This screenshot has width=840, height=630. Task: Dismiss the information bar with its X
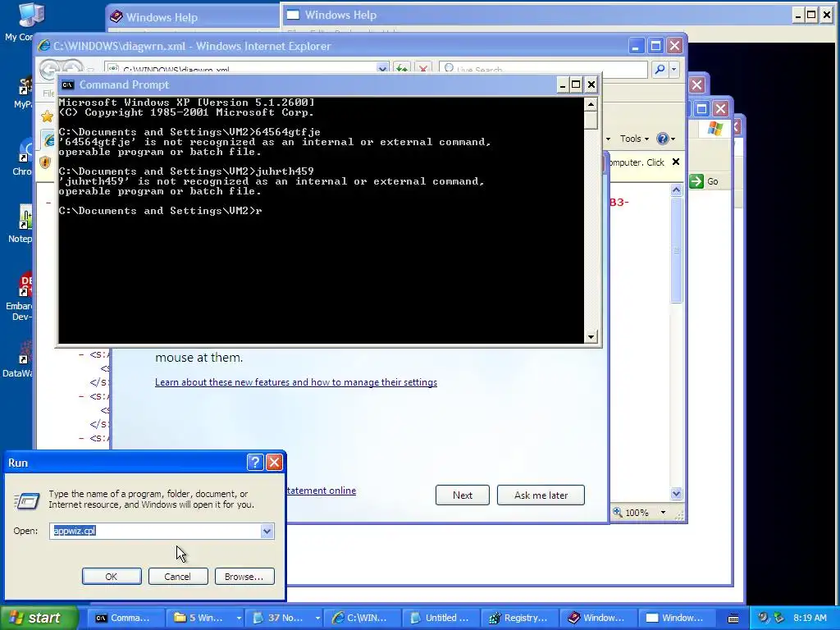coord(676,162)
